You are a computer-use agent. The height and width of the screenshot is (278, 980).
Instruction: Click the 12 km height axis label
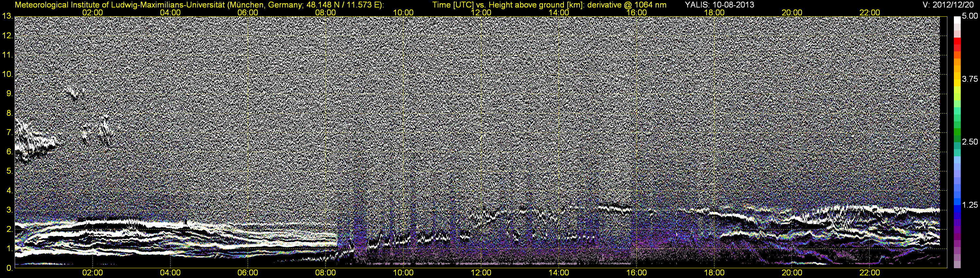click(7, 35)
